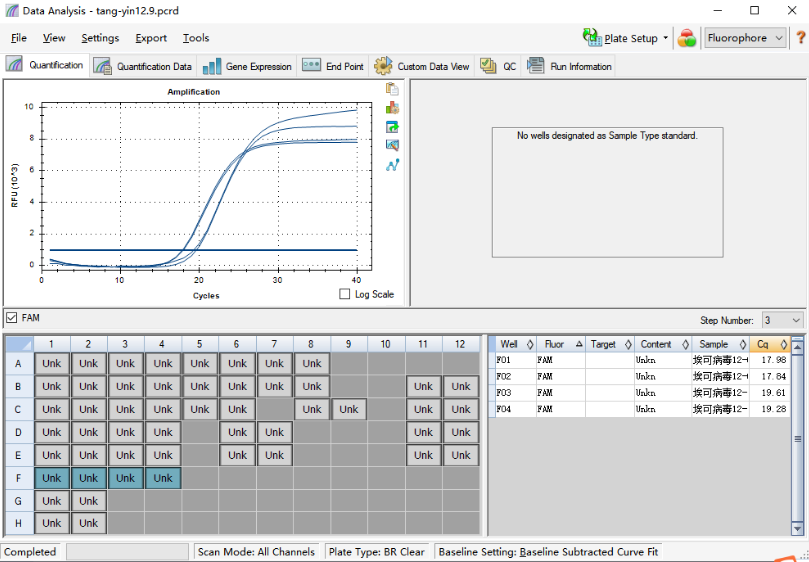Open the Step Number dropdown
809x562 pixels.
click(x=782, y=320)
